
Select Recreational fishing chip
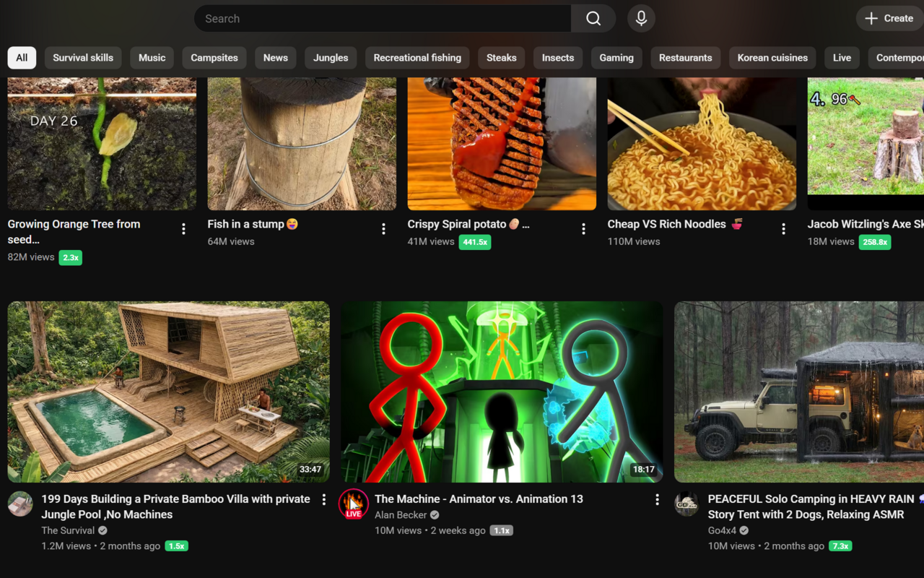tap(417, 58)
